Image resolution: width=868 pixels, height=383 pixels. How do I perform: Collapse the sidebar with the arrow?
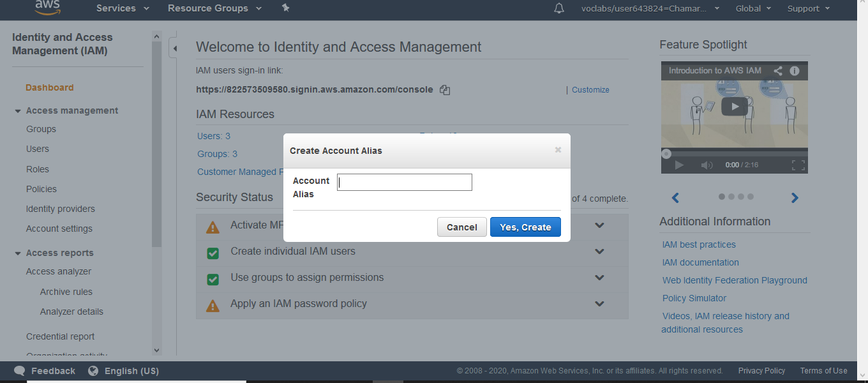tap(173, 49)
